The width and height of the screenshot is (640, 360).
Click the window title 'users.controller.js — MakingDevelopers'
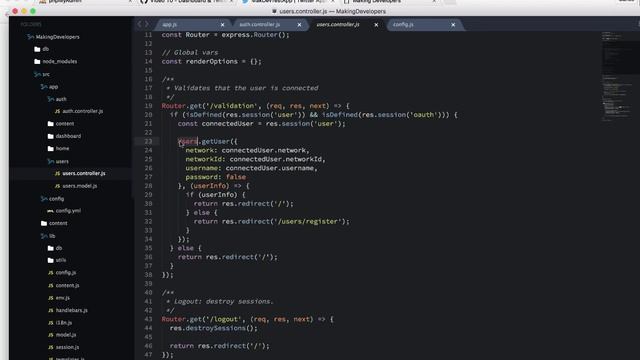332,11
